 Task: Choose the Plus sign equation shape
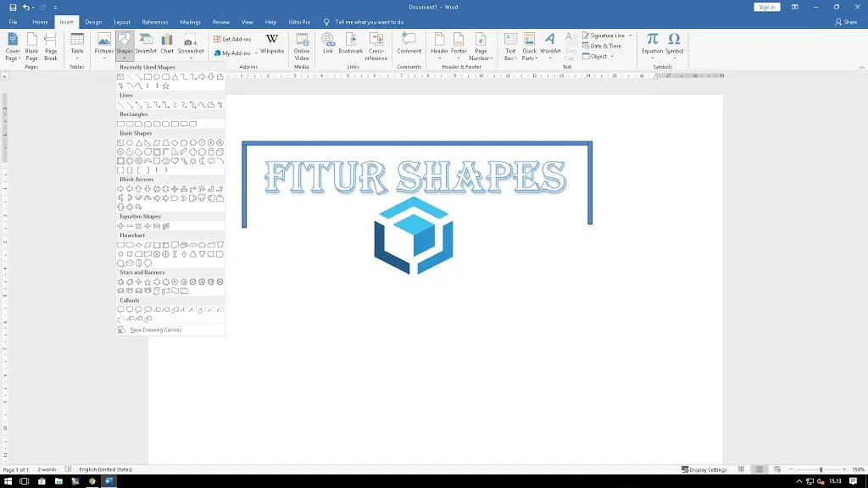point(120,225)
